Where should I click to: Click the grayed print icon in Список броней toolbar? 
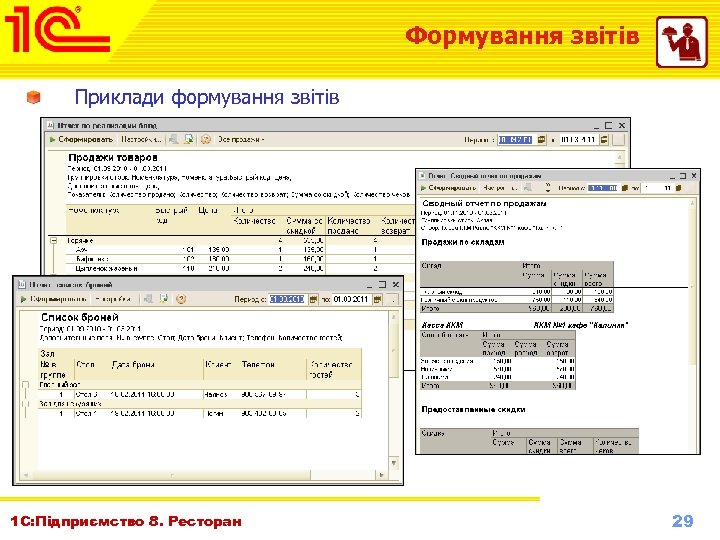pyautogui.click(x=148, y=299)
